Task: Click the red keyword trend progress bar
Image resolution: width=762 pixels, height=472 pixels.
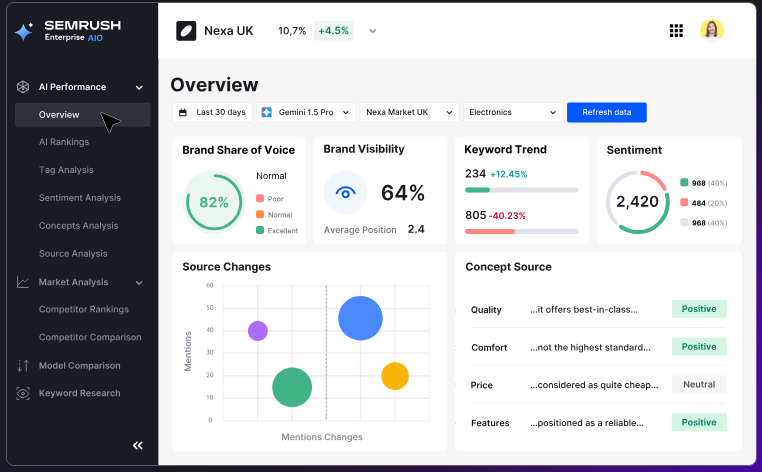Action: tap(521, 231)
